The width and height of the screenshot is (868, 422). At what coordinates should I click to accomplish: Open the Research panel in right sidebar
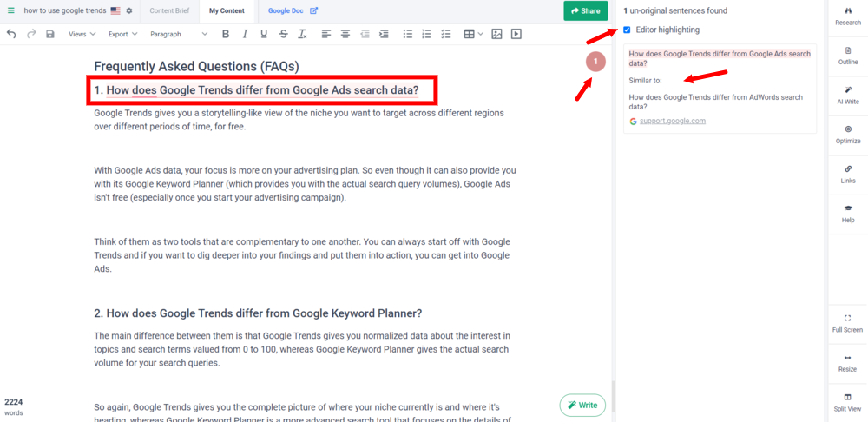pyautogui.click(x=847, y=15)
